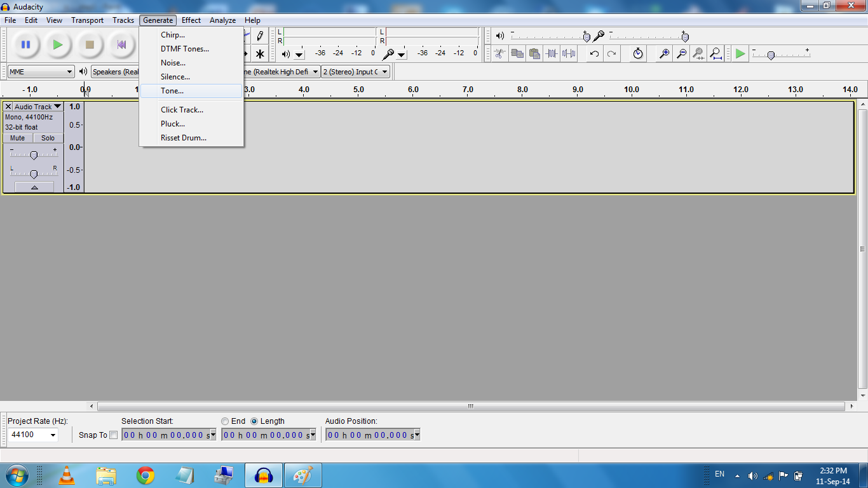Click the speaker icon in meter toolbar
Viewport: 868px width, 488px height.
pos(285,54)
